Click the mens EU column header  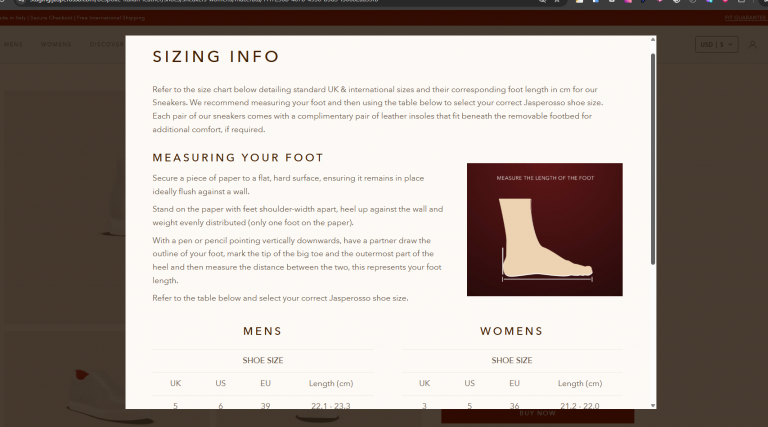[265, 383]
